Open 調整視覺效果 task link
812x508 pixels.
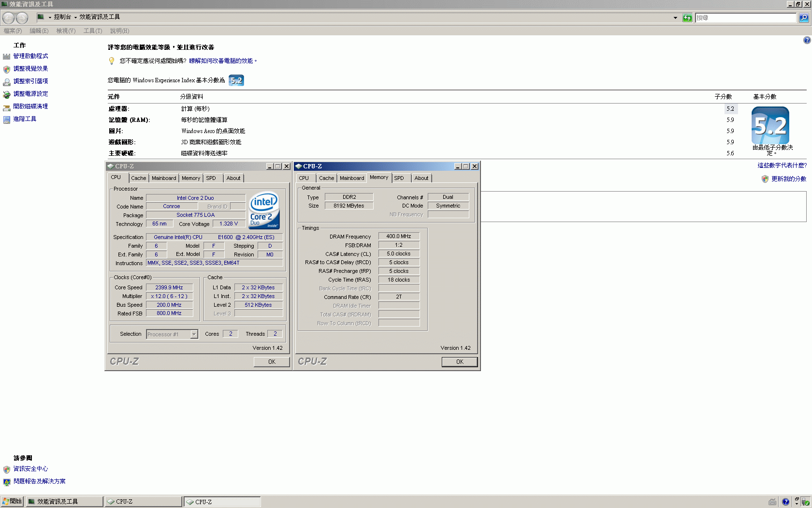[x=31, y=69]
